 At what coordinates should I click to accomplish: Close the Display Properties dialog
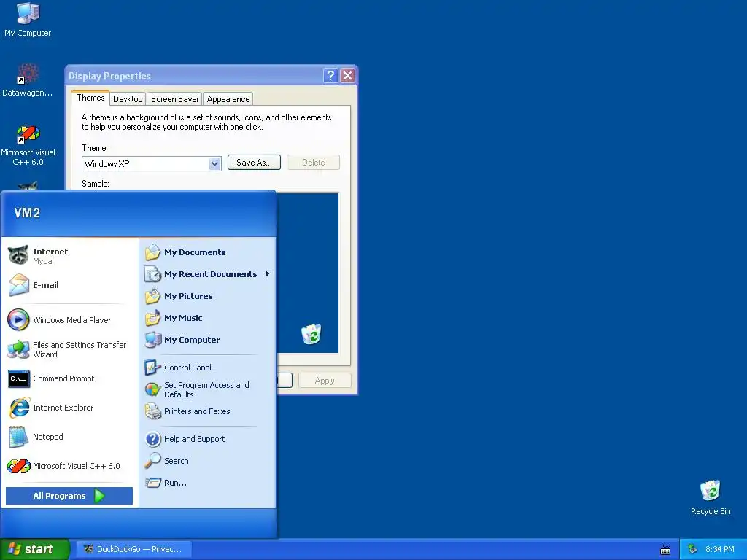point(348,76)
